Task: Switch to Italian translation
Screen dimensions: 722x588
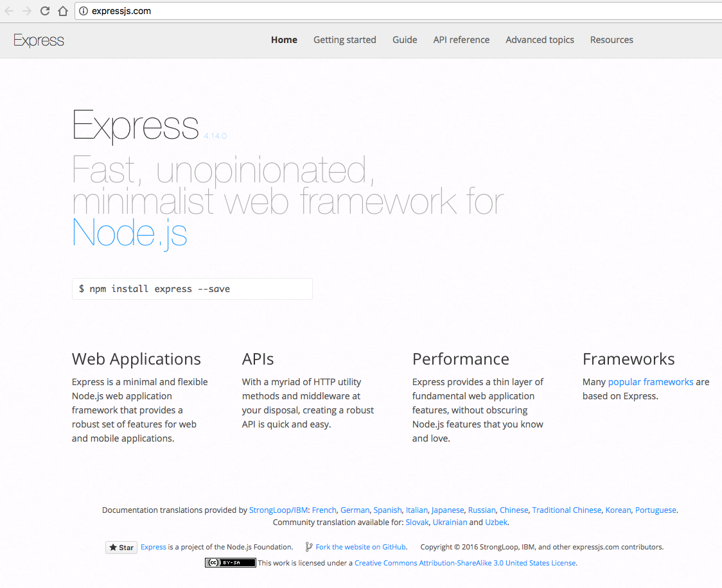Action: tap(417, 510)
